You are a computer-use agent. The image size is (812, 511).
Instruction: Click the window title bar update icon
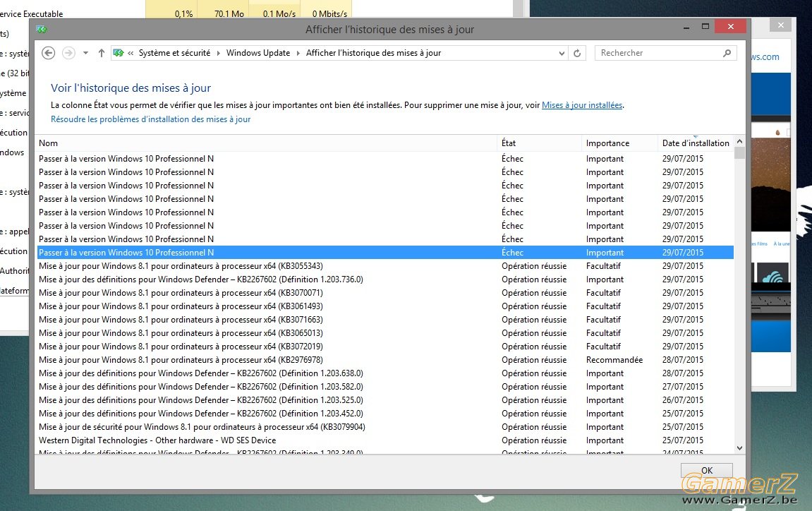(x=42, y=30)
